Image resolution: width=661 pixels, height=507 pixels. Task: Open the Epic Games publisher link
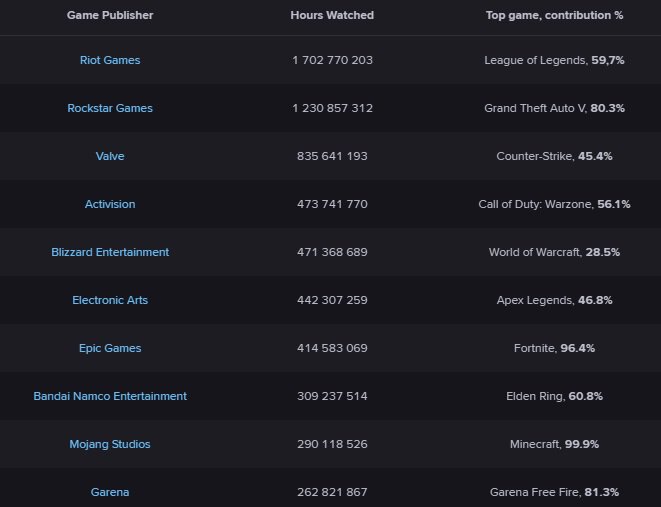point(110,349)
